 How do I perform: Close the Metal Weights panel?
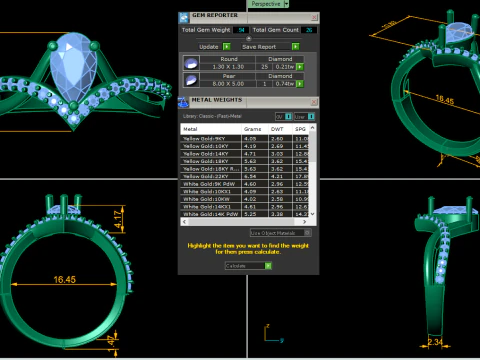click(x=314, y=102)
